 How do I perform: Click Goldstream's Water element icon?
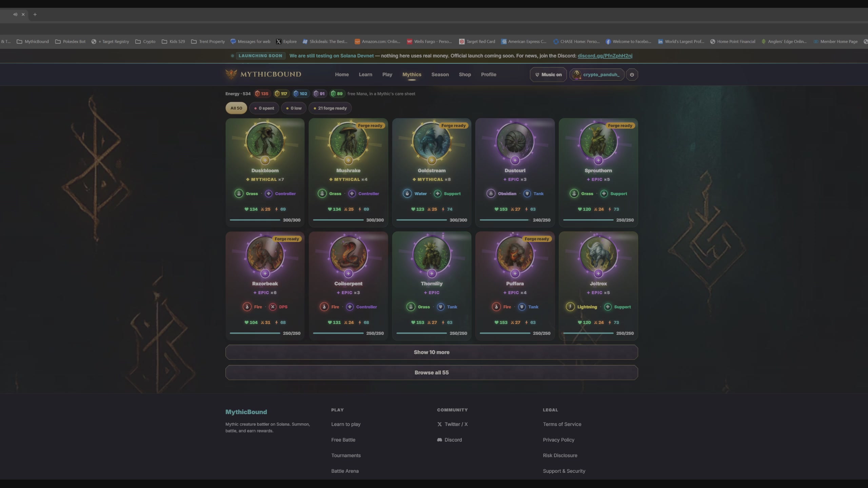pos(407,194)
